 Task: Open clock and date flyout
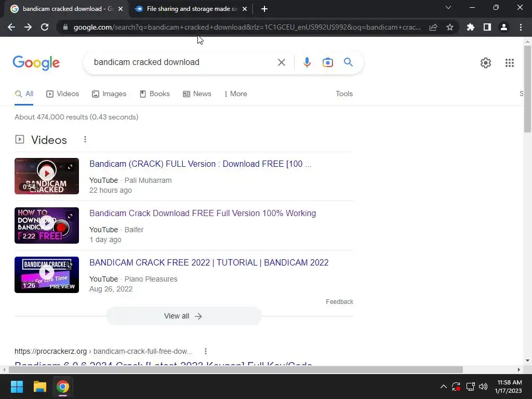tap(509, 387)
